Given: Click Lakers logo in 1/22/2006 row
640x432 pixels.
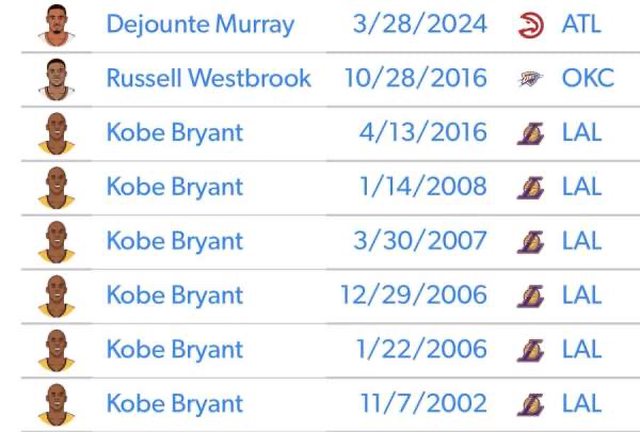Looking at the screenshot, I should pyautogui.click(x=532, y=350).
